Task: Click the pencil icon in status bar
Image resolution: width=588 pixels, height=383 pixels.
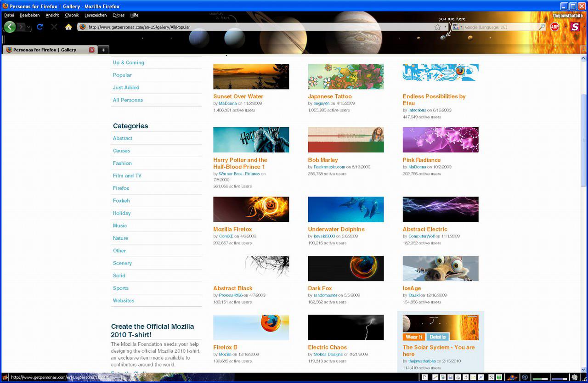Action: [435, 377]
